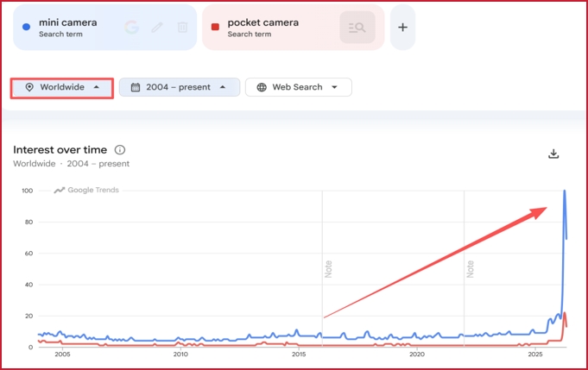
Task: Click the Note marker near 2016 on chart
Action: click(x=328, y=269)
